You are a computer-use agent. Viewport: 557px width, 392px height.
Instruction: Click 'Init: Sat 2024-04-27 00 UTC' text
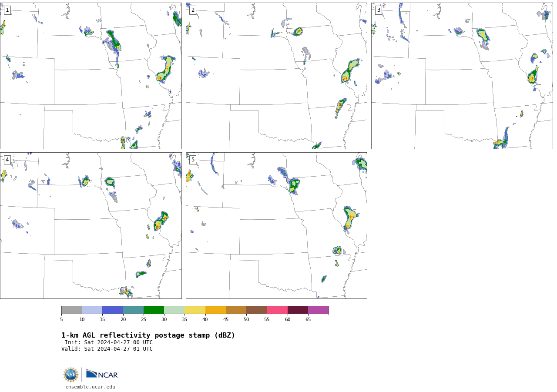109,342
